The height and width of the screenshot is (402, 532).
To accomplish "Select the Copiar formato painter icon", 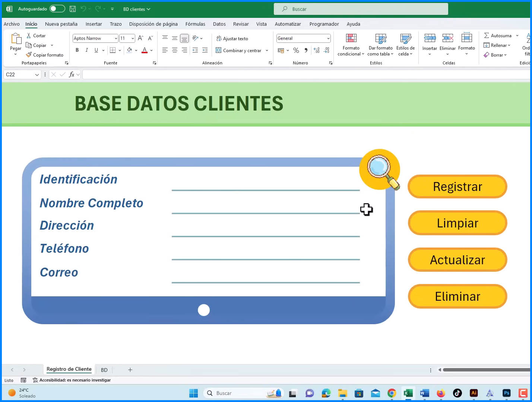I will [29, 55].
